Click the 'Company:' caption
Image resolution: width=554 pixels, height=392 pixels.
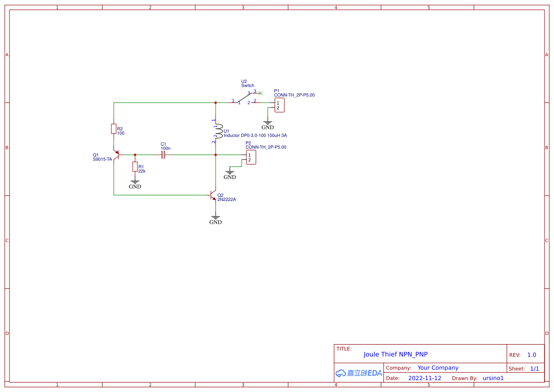tap(399, 368)
